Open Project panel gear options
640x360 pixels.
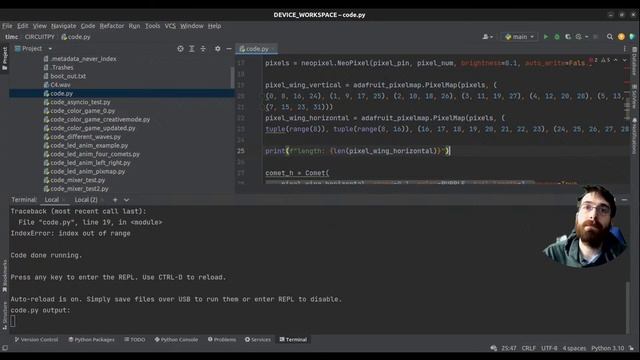click(x=218, y=49)
